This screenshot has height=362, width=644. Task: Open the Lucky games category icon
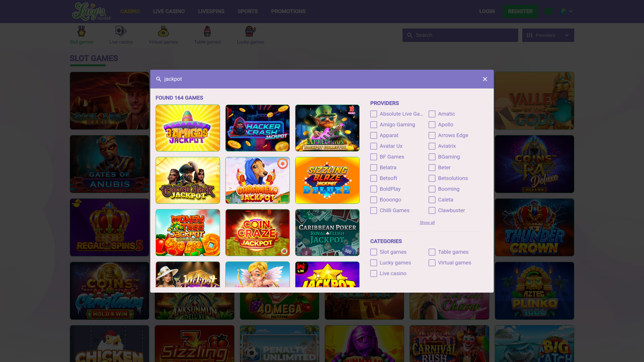coord(250,31)
